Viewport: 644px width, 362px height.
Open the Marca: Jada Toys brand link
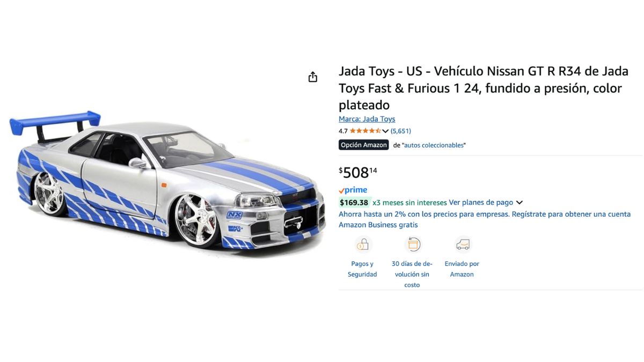point(367,119)
